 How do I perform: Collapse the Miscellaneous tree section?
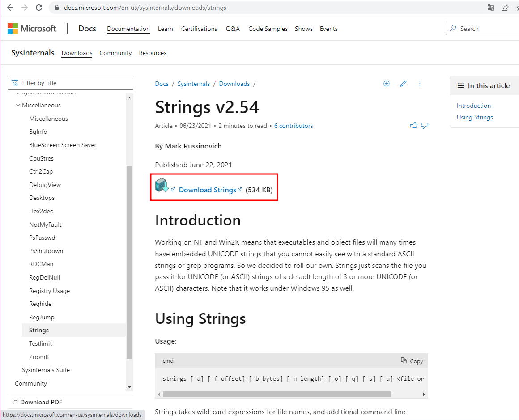click(x=18, y=105)
